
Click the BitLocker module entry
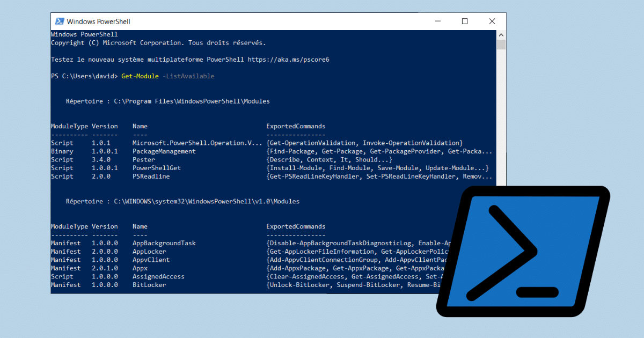[149, 285]
